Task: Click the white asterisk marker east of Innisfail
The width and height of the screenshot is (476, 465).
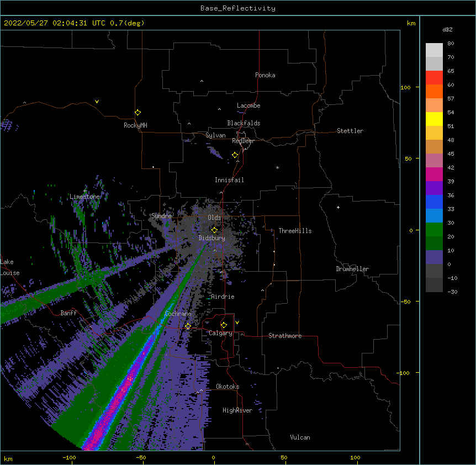Action: [x=277, y=167]
